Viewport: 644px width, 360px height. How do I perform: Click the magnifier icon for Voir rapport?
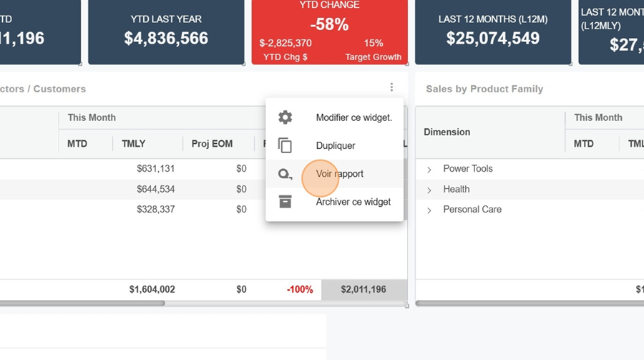point(285,174)
